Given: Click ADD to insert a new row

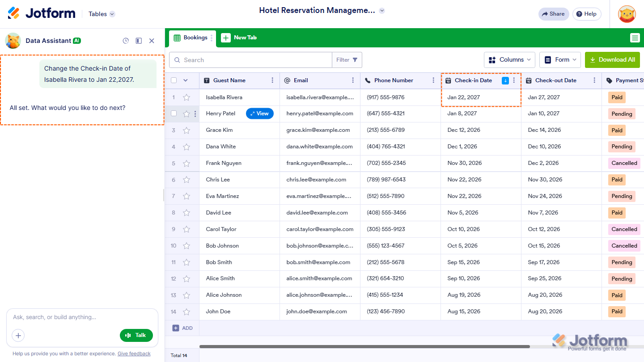Looking at the screenshot, I should pyautogui.click(x=182, y=328).
